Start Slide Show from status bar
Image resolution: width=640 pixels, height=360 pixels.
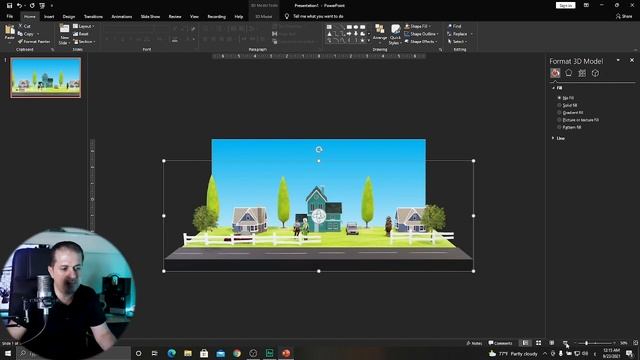[565, 343]
